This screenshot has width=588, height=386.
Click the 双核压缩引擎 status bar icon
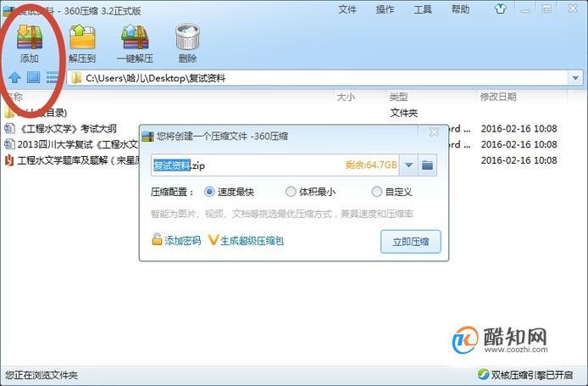[483, 374]
